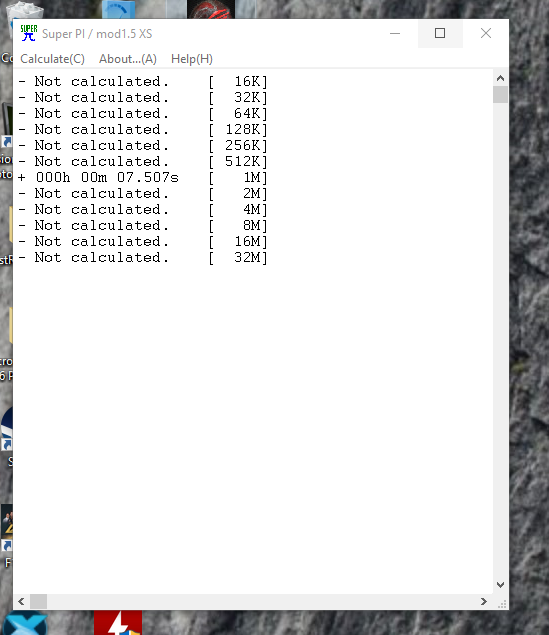Click the horizontal scrollbar thumb

38,601
